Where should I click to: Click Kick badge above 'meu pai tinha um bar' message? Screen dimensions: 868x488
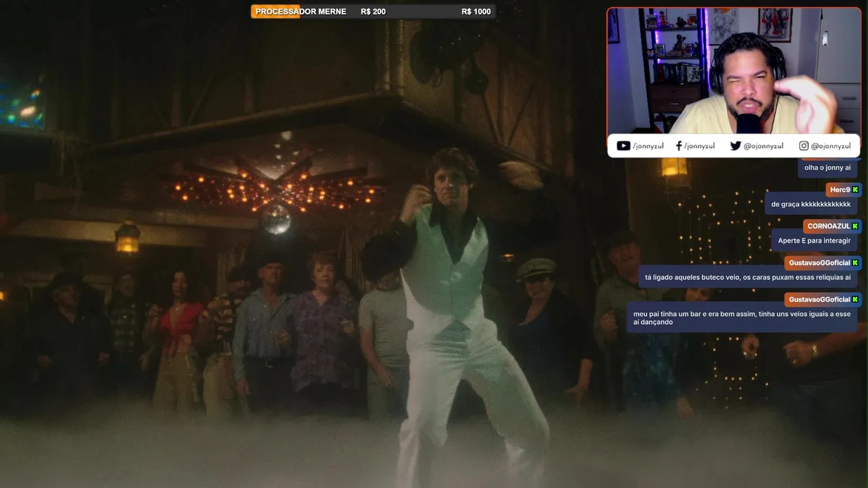click(855, 300)
